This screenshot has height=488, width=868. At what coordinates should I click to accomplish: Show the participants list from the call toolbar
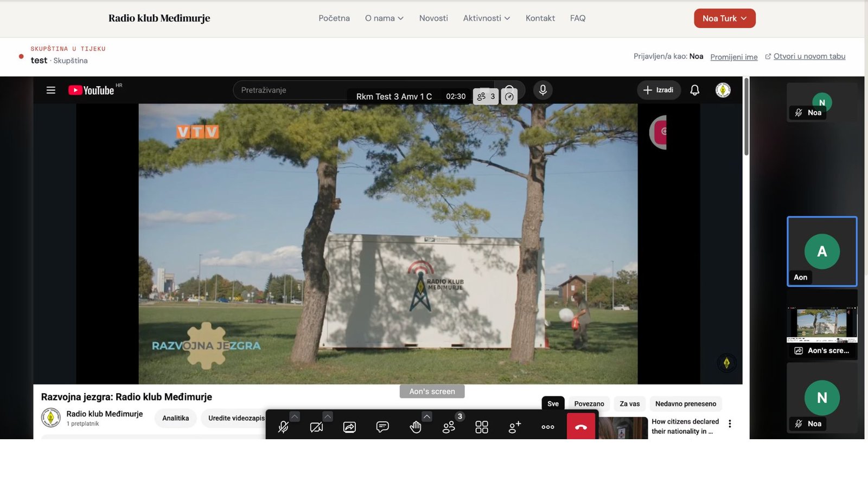click(449, 427)
